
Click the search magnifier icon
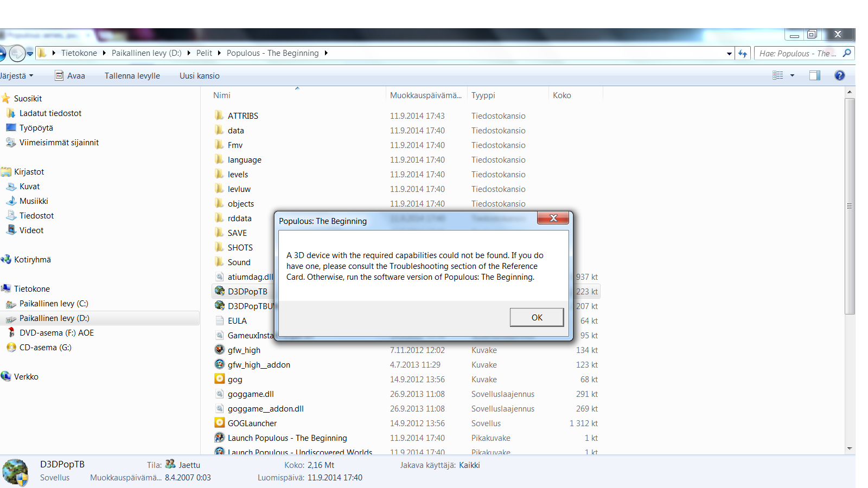point(846,53)
